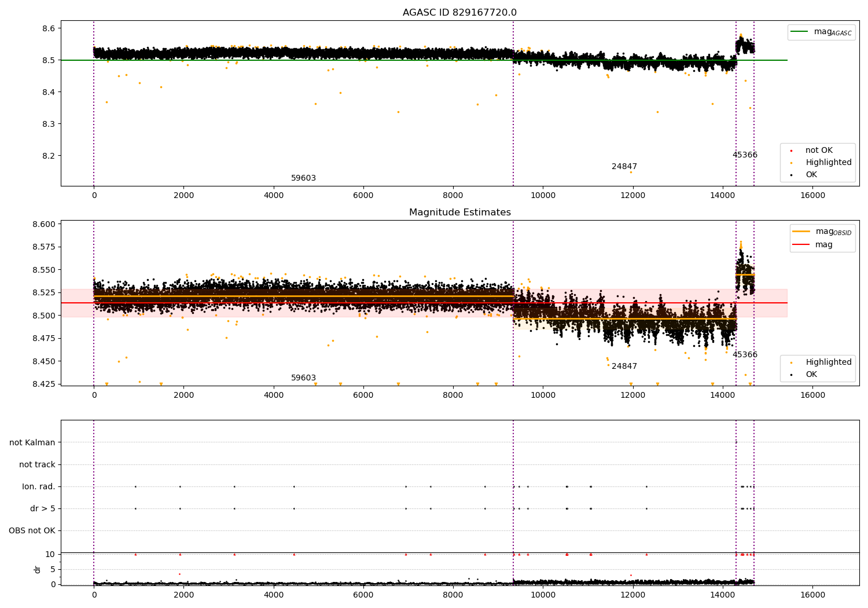Click the 'Ion. rad.' y-axis label

[39, 487]
